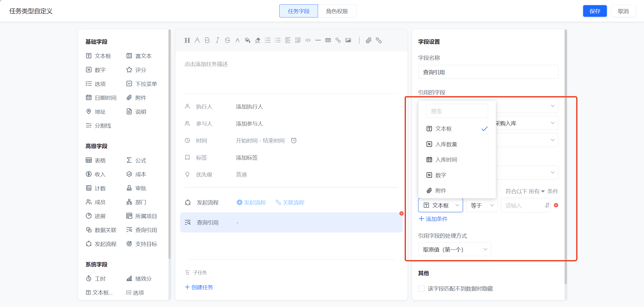The height and width of the screenshot is (307, 644).
Task: Toggle the condition value type switch icon
Action: pos(547,205)
